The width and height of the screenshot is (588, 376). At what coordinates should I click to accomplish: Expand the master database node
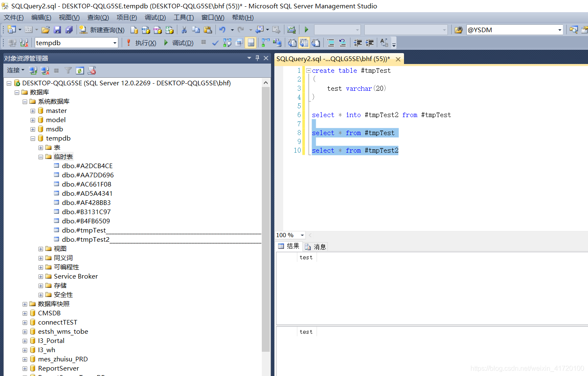click(33, 111)
